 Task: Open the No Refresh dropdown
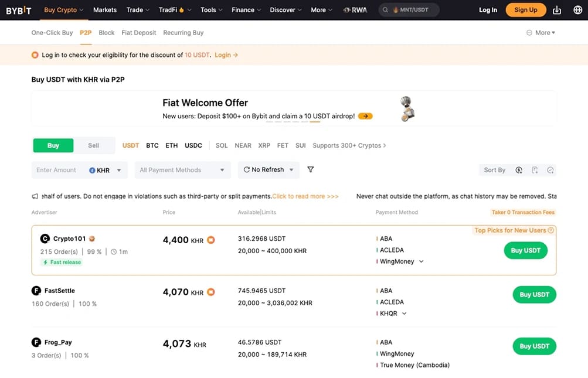click(268, 170)
